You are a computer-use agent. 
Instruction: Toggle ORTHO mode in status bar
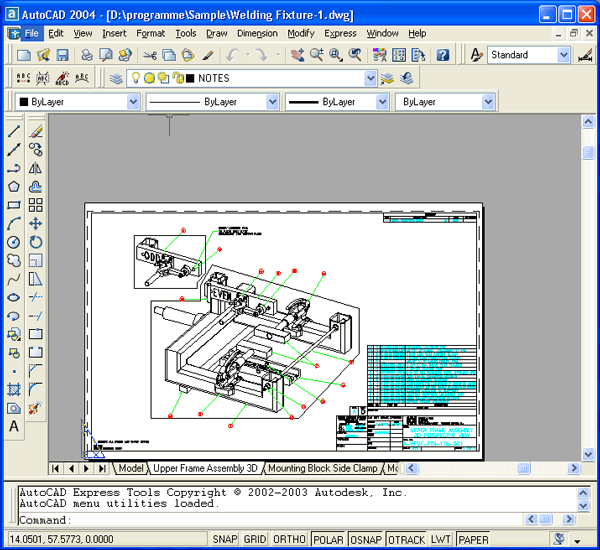point(290,539)
